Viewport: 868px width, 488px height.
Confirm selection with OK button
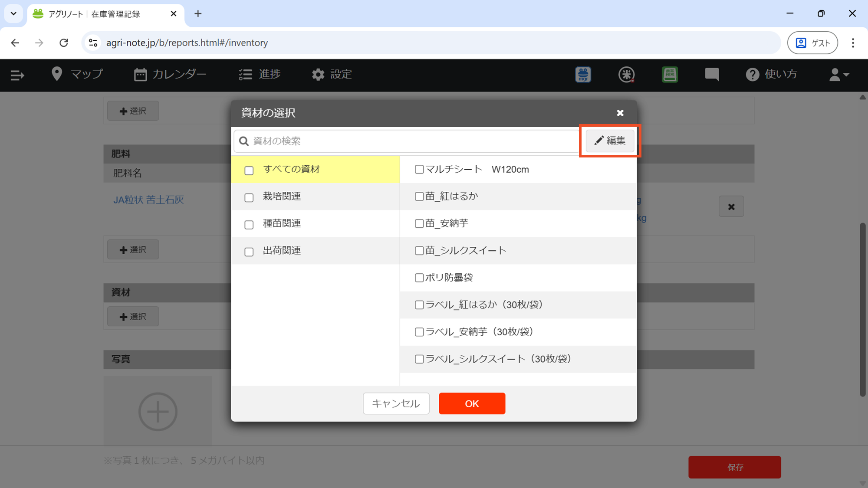point(472,403)
